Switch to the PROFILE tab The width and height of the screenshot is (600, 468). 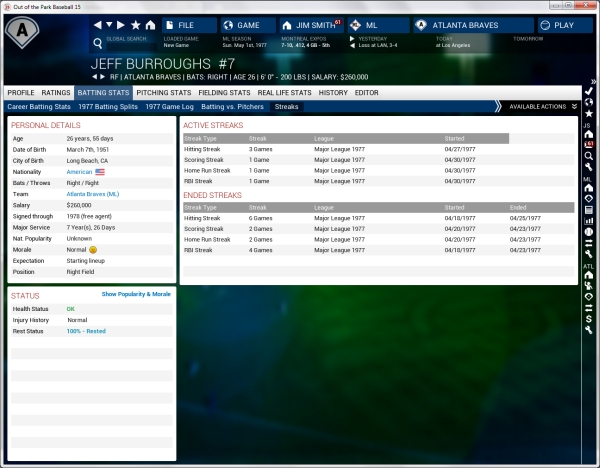click(21, 93)
